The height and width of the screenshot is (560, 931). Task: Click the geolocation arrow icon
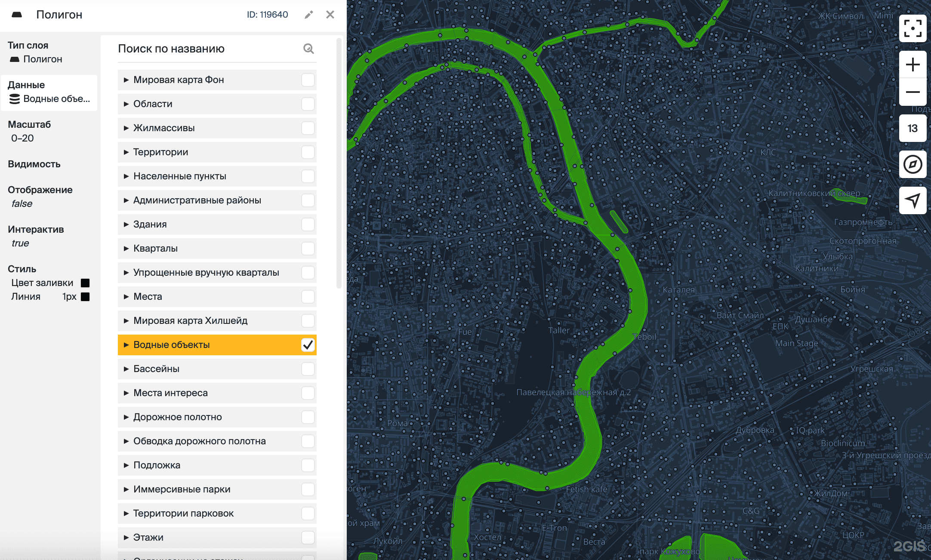pos(913,200)
